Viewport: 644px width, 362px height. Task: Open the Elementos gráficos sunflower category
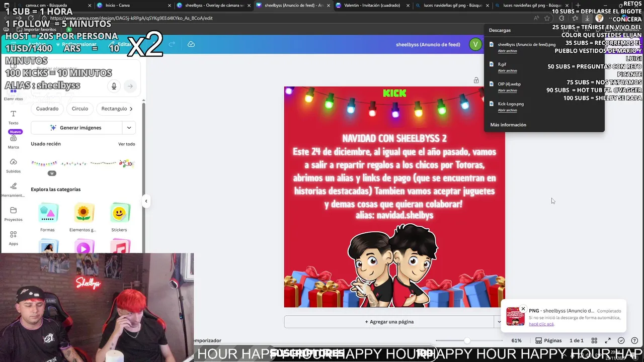(84, 218)
